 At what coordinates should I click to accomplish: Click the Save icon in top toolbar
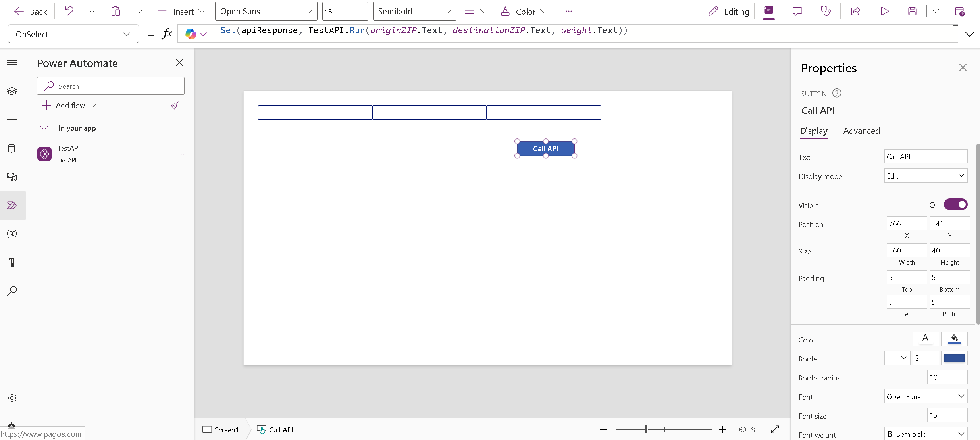click(x=913, y=11)
